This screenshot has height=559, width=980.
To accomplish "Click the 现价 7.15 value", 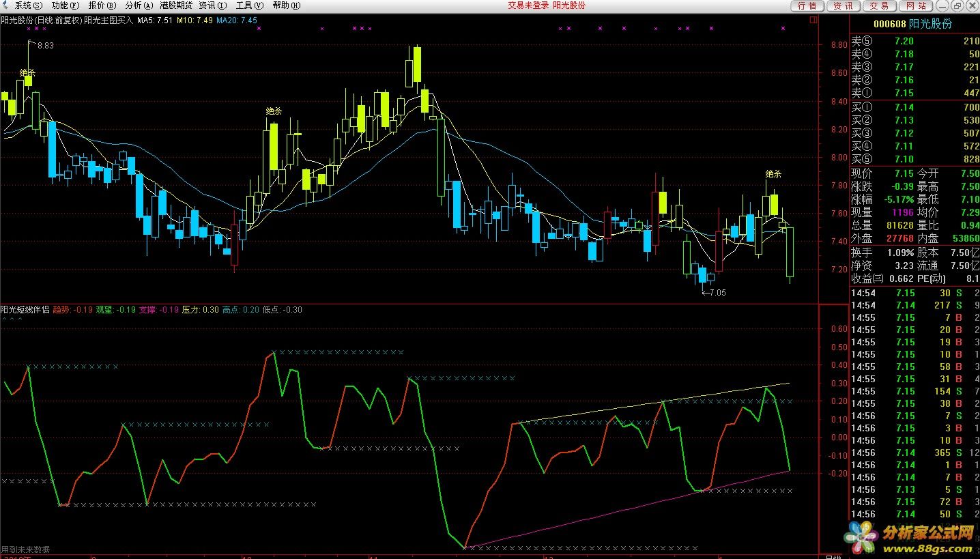I will [x=904, y=174].
